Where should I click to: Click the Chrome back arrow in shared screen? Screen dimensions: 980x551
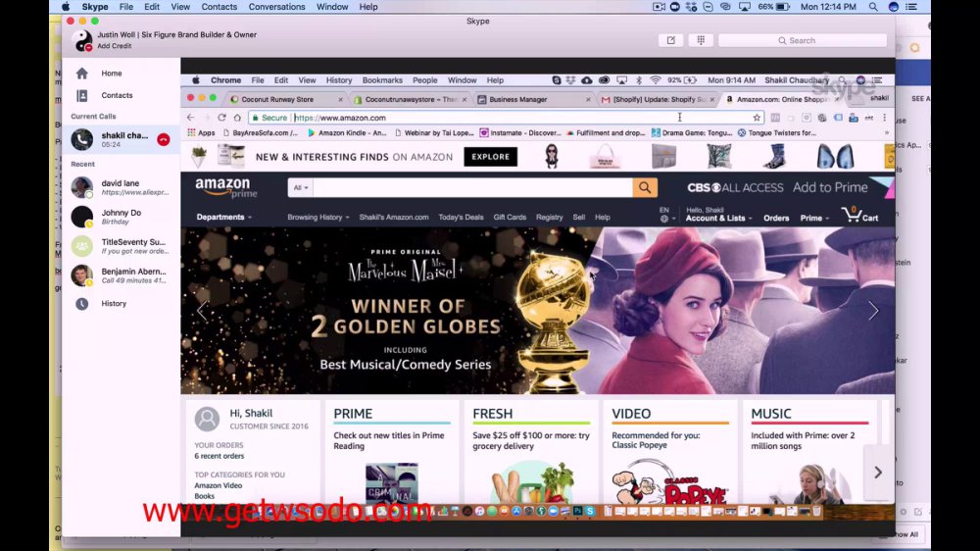click(191, 118)
